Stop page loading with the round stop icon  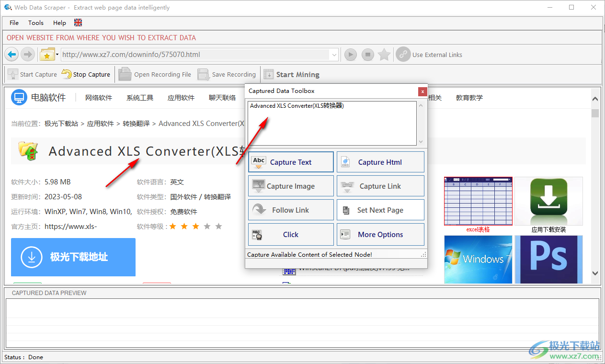tap(367, 55)
